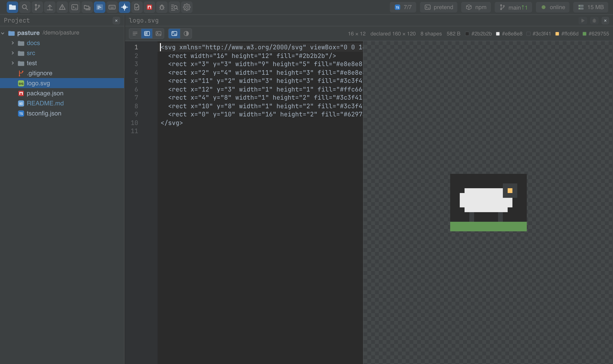Open the red npm icon in the toolbar
The width and height of the screenshot is (613, 364).
(149, 7)
